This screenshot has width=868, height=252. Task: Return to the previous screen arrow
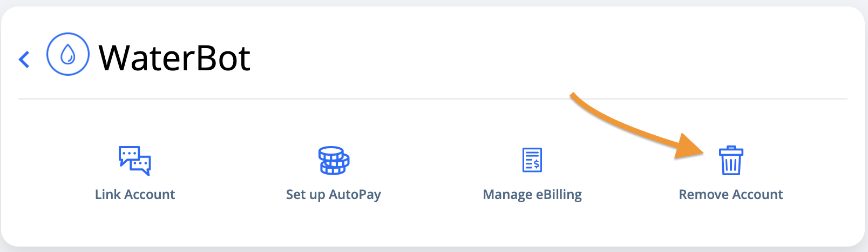pos(24,59)
